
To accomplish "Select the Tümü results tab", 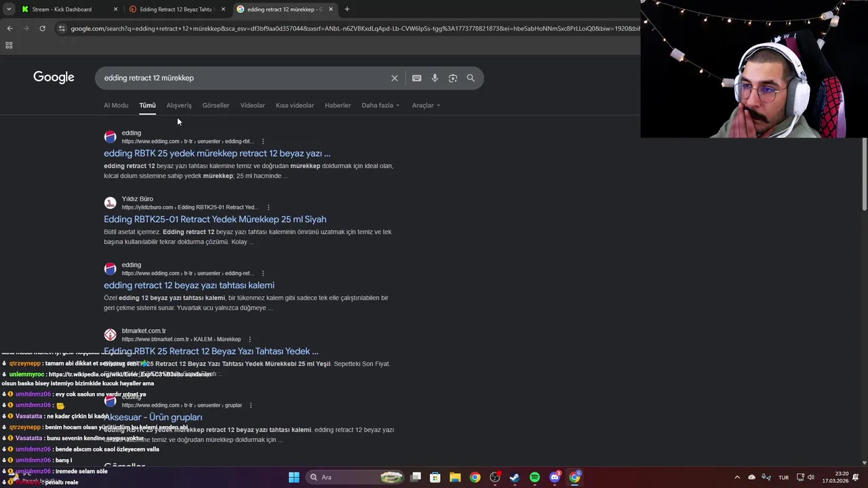I will pos(147,105).
